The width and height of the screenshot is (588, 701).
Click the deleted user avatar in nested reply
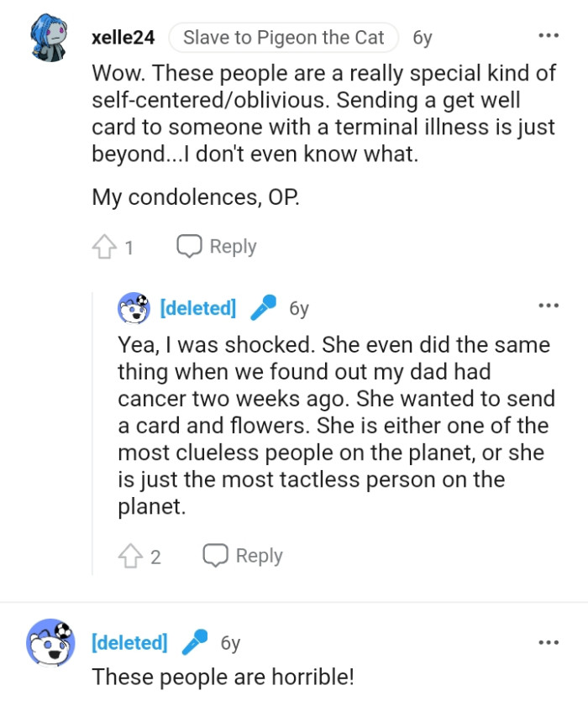click(134, 308)
